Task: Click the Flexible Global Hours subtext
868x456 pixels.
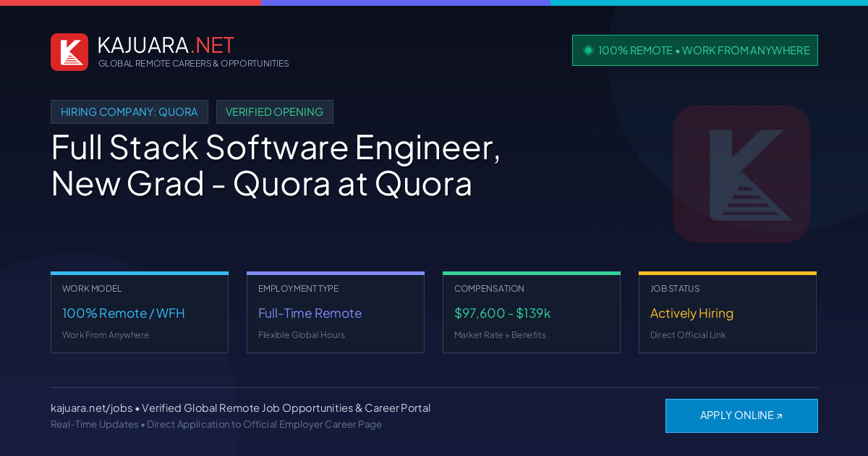Action: pyautogui.click(x=302, y=335)
